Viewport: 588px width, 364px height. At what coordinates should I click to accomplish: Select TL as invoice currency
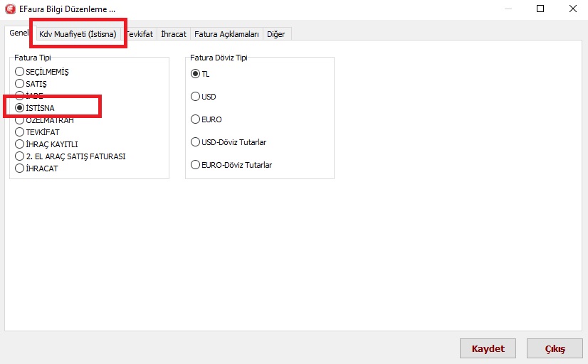pos(196,74)
